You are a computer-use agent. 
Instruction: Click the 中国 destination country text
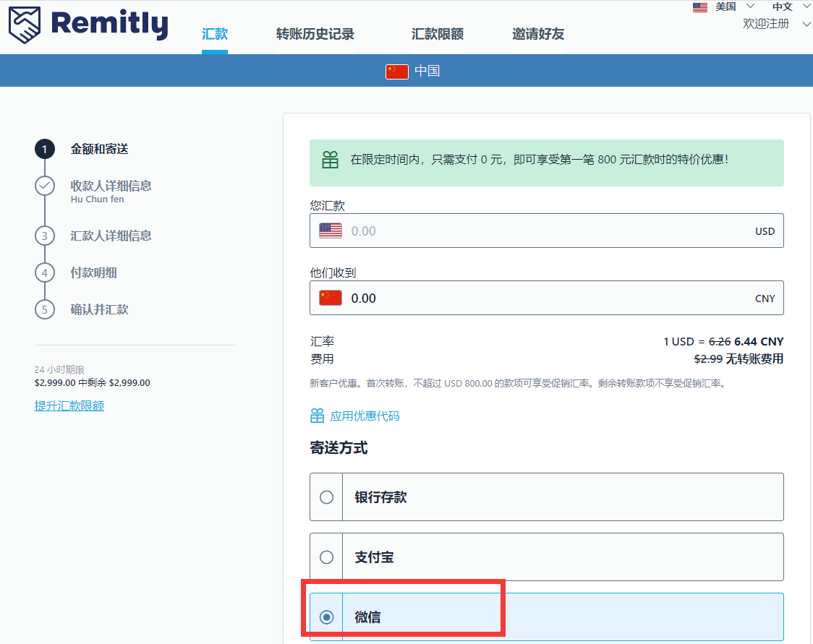(x=427, y=71)
